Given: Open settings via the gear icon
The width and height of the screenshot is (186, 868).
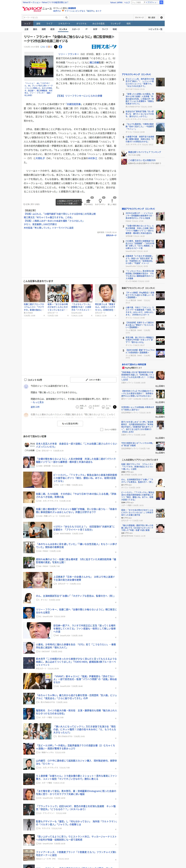Looking at the screenshot, I should (161, 17).
